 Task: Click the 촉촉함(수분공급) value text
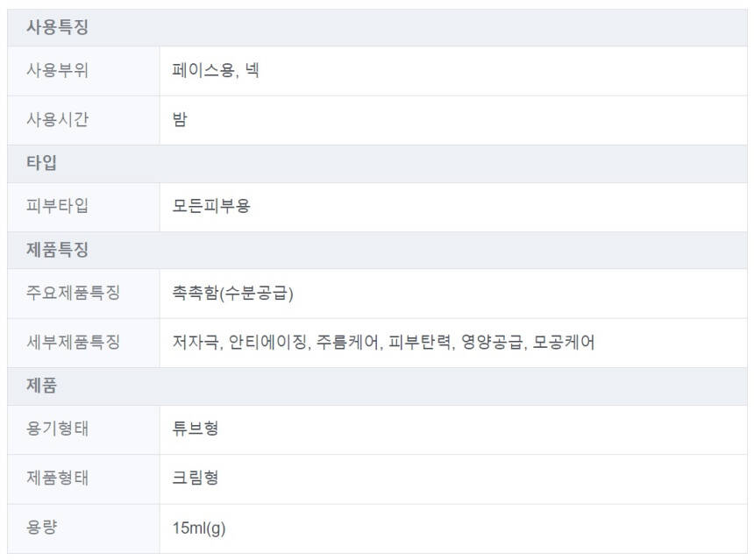[x=233, y=294]
